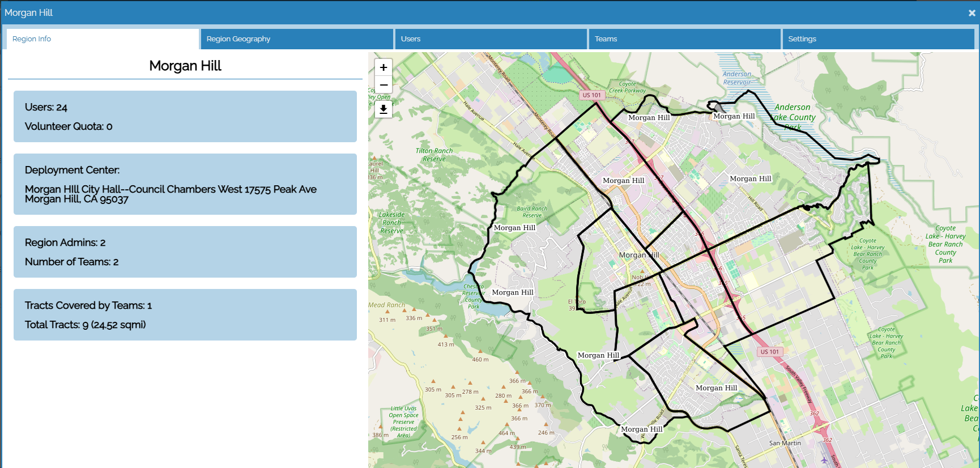
Task: Zoom out on the map
Action: click(x=384, y=85)
